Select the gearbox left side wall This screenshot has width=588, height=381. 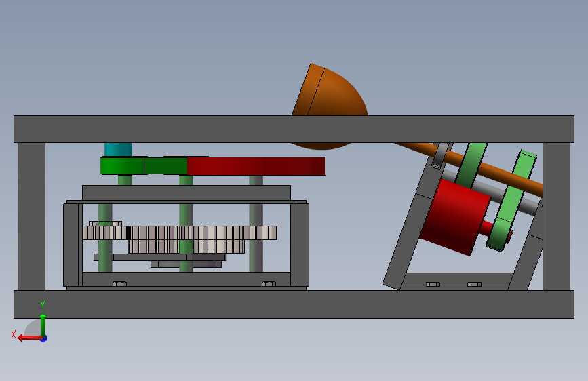coord(73,245)
